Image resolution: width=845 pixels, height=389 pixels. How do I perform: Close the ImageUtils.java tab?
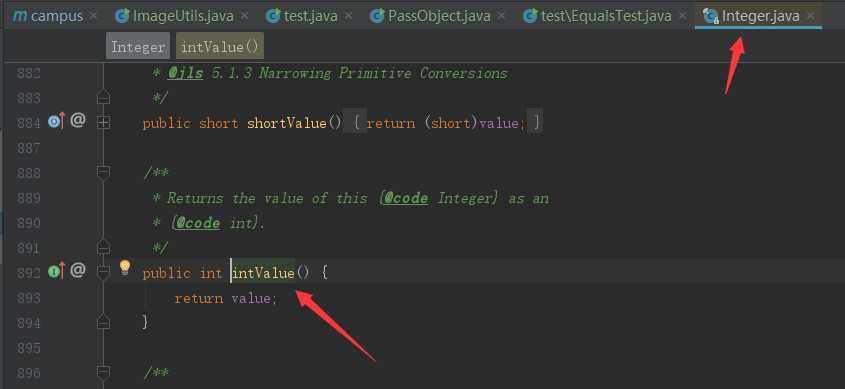coord(245,16)
